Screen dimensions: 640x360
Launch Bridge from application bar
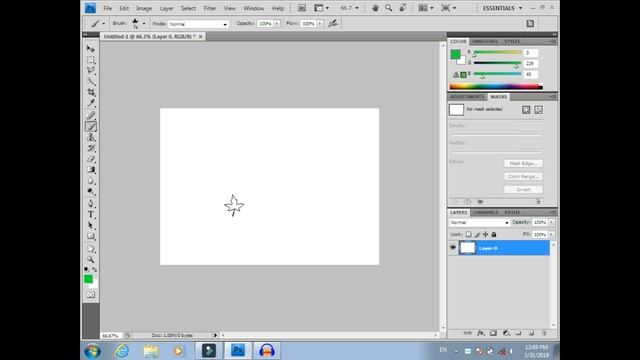302,8
